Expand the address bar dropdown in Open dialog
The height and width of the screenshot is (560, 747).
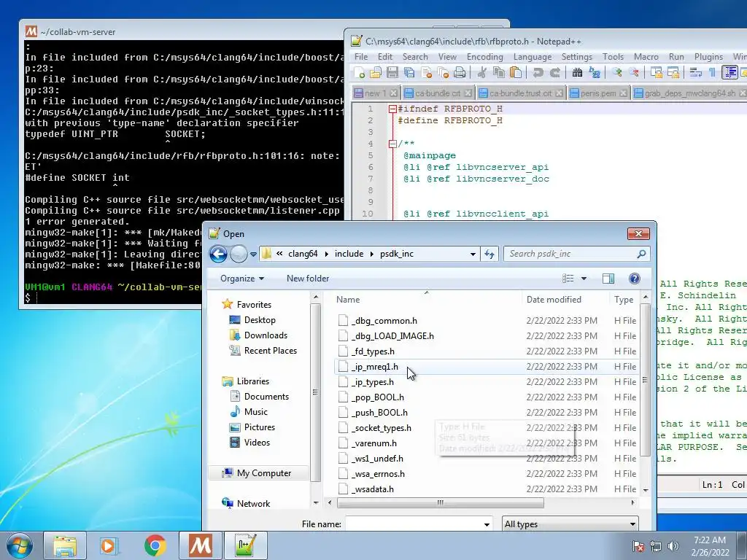(473, 254)
